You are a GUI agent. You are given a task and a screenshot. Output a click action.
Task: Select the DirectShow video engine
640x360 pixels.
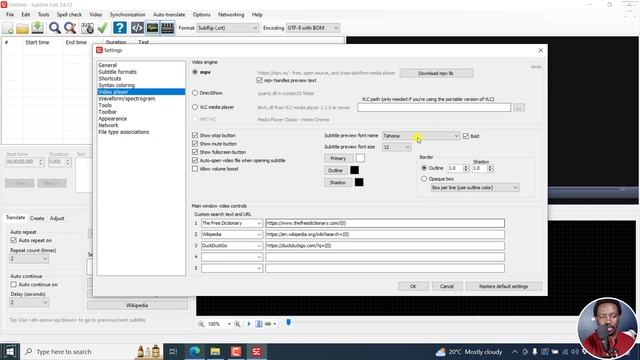[195, 93]
